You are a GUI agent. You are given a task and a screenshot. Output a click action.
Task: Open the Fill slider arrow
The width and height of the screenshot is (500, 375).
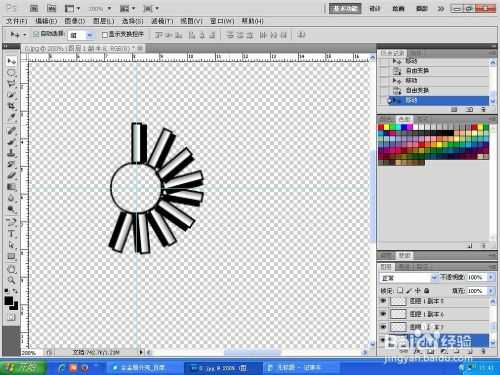(x=491, y=291)
